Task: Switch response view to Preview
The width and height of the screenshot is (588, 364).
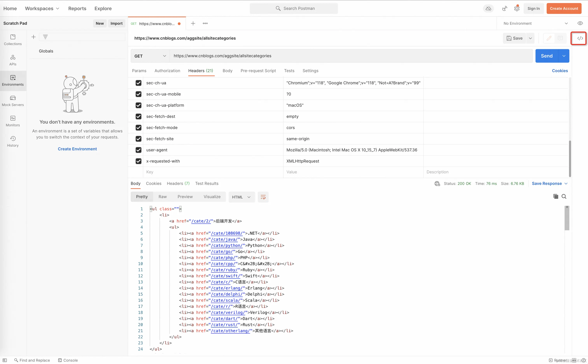Action: pos(185,197)
